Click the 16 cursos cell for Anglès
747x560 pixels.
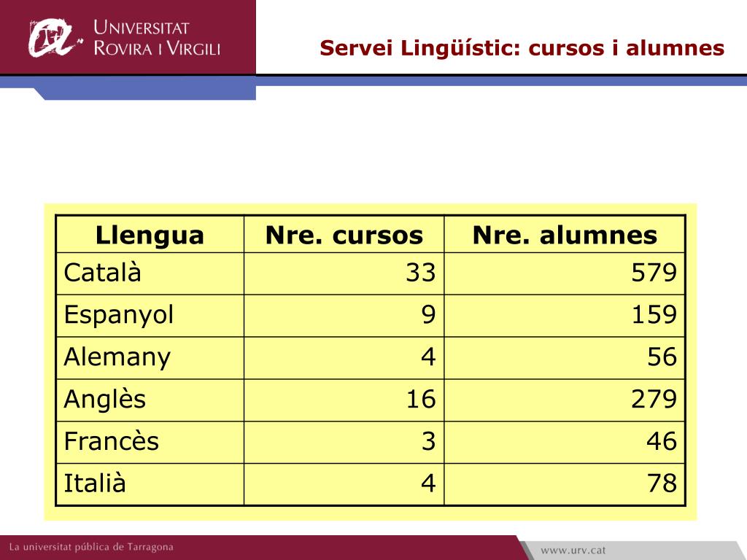pos(344,400)
